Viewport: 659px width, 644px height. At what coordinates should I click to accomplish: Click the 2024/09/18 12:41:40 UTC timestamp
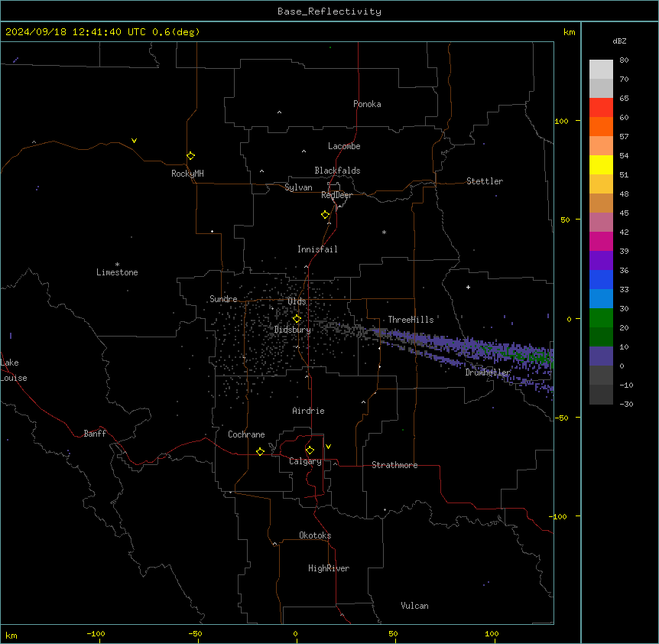[75, 32]
